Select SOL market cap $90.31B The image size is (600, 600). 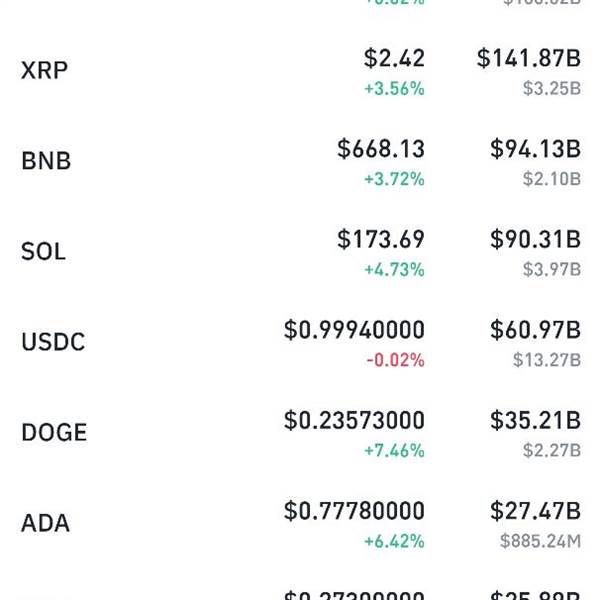(x=535, y=239)
